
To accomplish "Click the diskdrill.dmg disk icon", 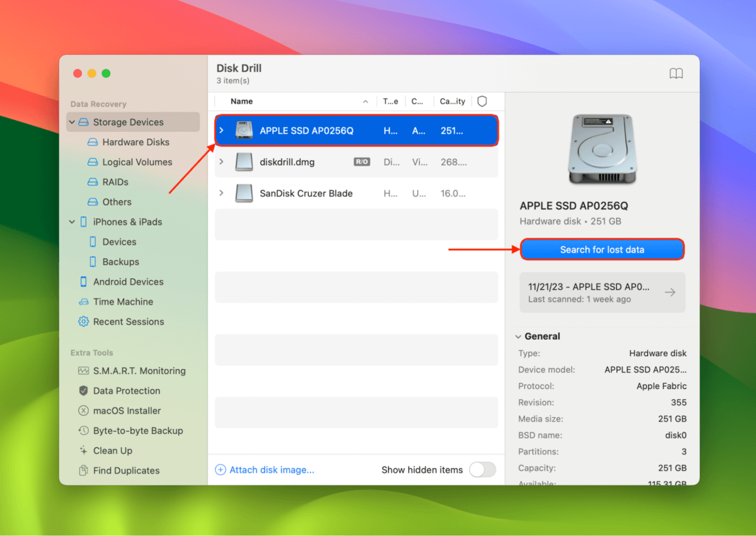I will 244,162.
